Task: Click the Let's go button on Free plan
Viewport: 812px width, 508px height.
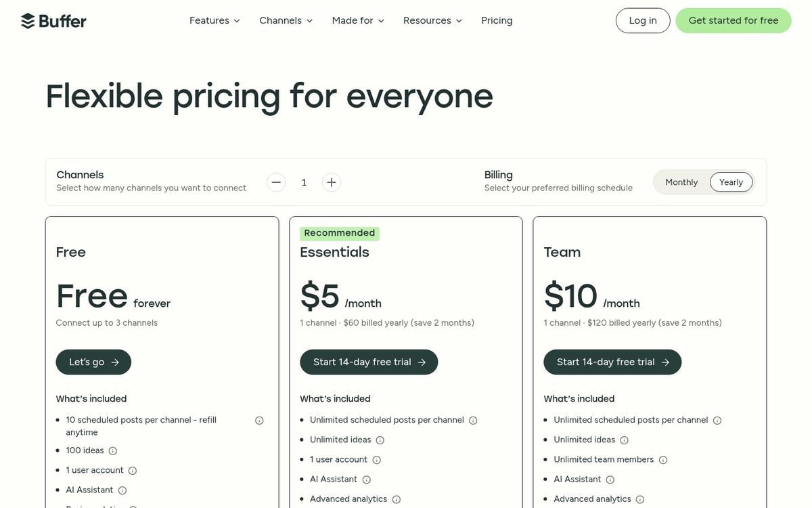Action: (x=93, y=362)
